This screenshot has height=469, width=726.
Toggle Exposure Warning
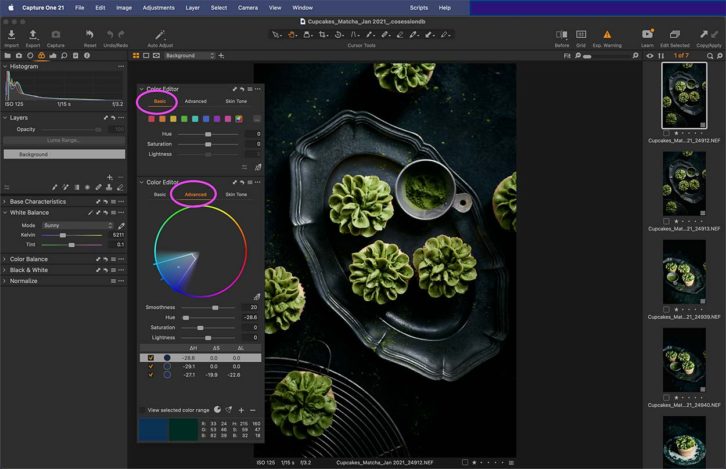[607, 35]
